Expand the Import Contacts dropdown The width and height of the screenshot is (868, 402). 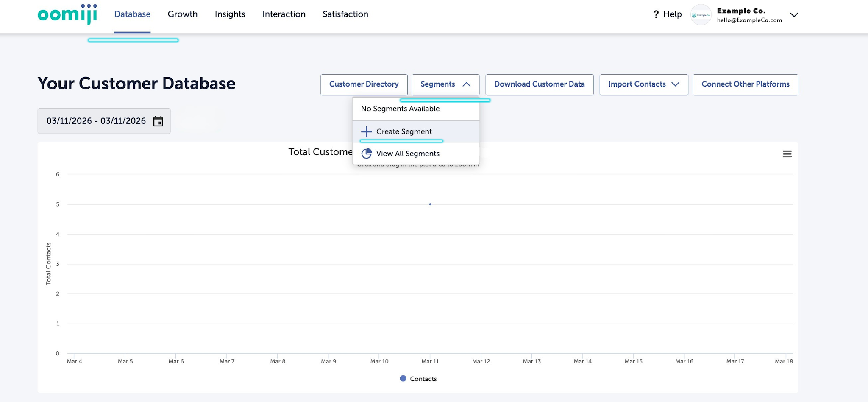(x=643, y=84)
